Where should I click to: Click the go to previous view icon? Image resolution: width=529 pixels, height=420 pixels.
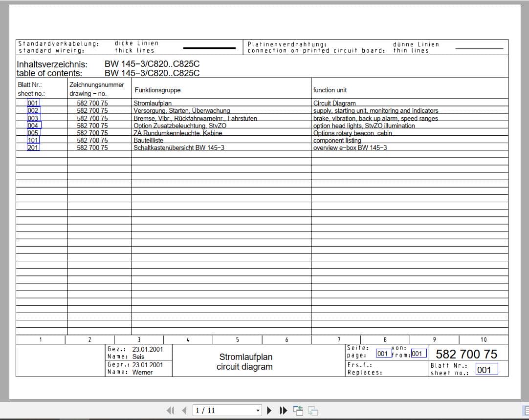click(x=298, y=410)
